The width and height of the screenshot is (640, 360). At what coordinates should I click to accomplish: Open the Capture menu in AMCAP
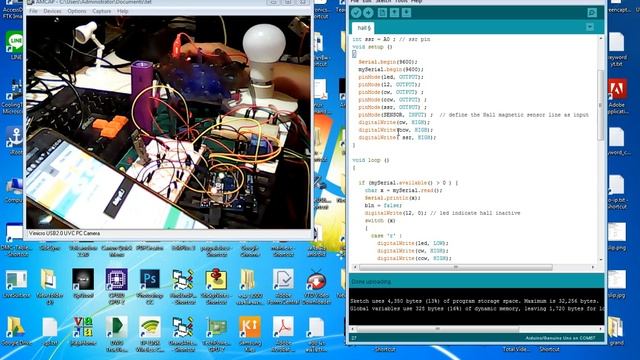coord(101,11)
